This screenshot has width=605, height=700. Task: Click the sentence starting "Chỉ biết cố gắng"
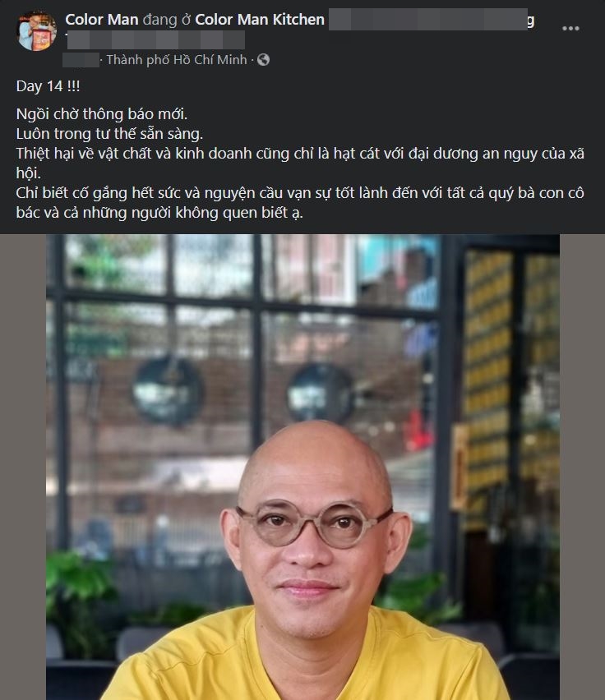coord(300,202)
